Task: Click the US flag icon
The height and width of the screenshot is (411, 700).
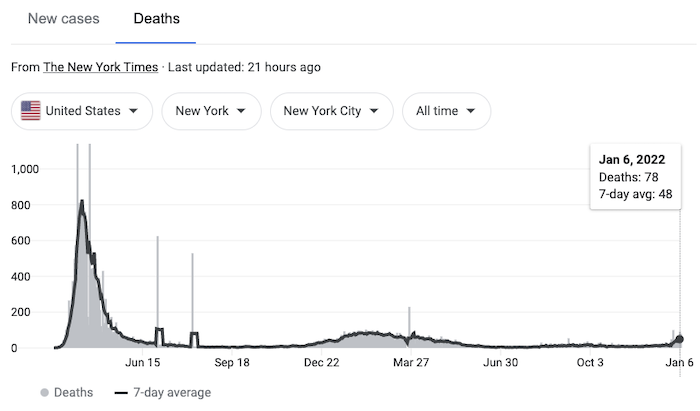Action: pyautogui.click(x=31, y=111)
